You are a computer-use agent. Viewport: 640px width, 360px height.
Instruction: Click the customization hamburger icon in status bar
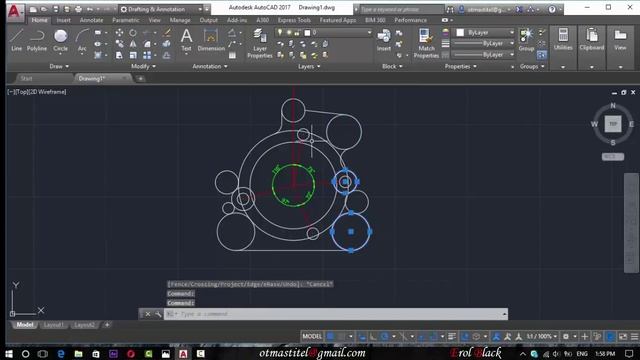pyautogui.click(x=634, y=336)
